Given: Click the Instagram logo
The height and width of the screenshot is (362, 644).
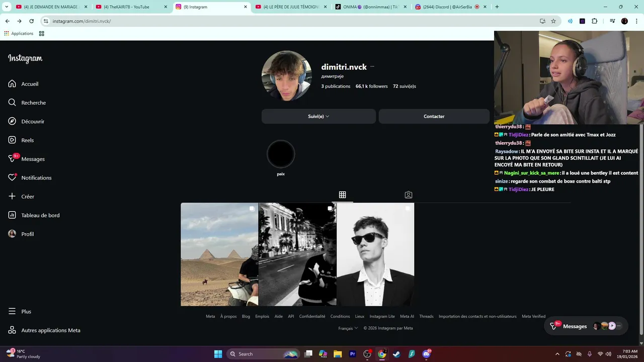Looking at the screenshot, I should (x=25, y=58).
